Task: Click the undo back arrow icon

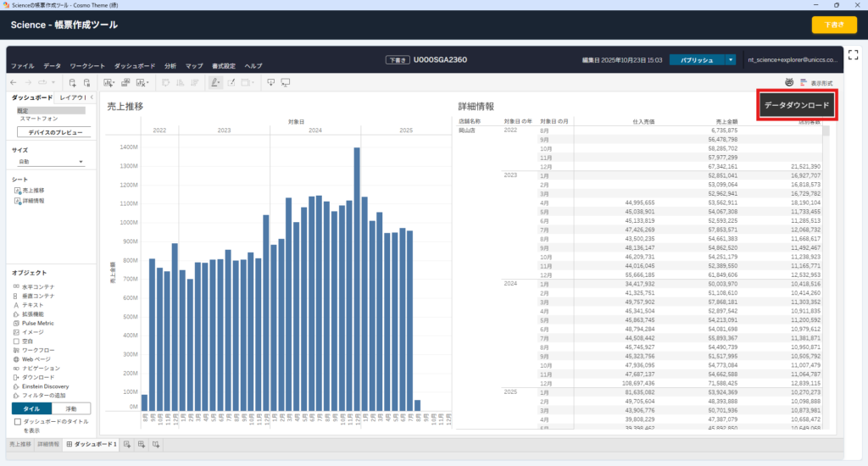Action: (14, 82)
